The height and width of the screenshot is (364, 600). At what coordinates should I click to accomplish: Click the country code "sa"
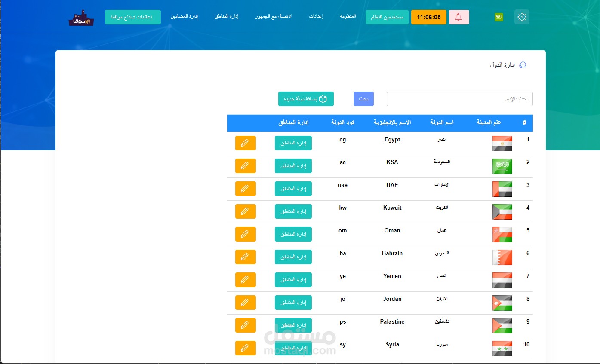(343, 162)
